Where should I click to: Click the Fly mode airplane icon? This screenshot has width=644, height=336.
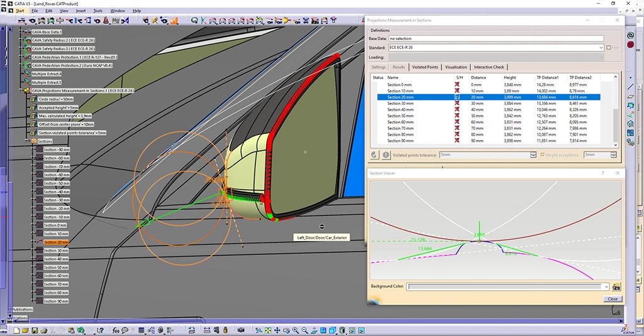point(258,330)
